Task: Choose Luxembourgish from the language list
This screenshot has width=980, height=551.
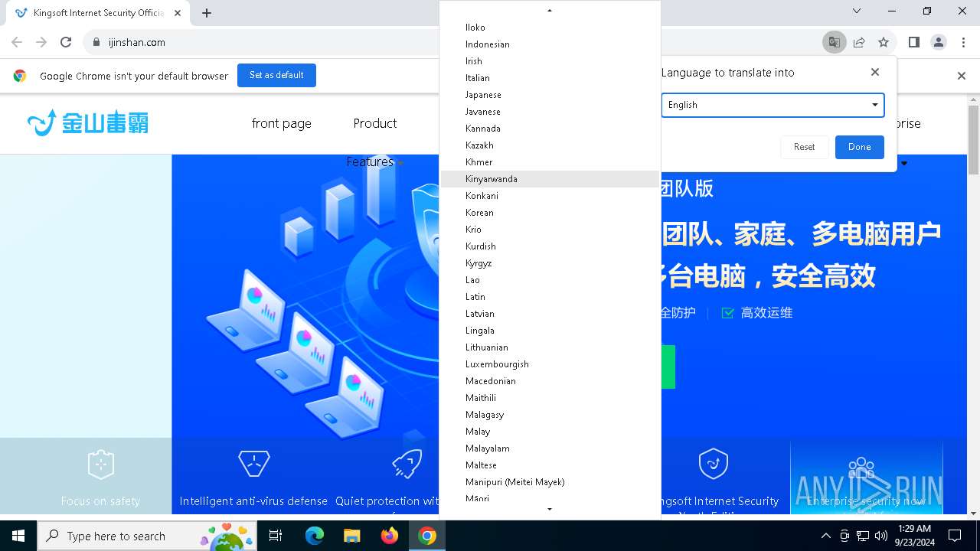Action: point(550,364)
